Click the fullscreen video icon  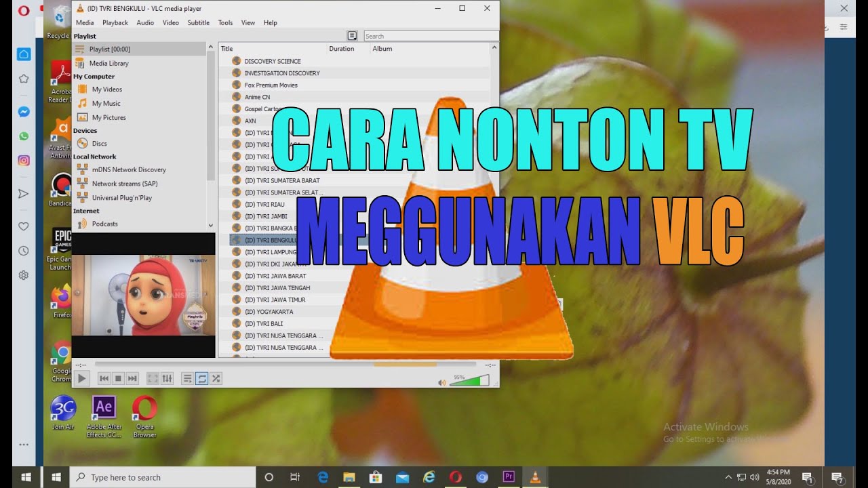point(153,379)
